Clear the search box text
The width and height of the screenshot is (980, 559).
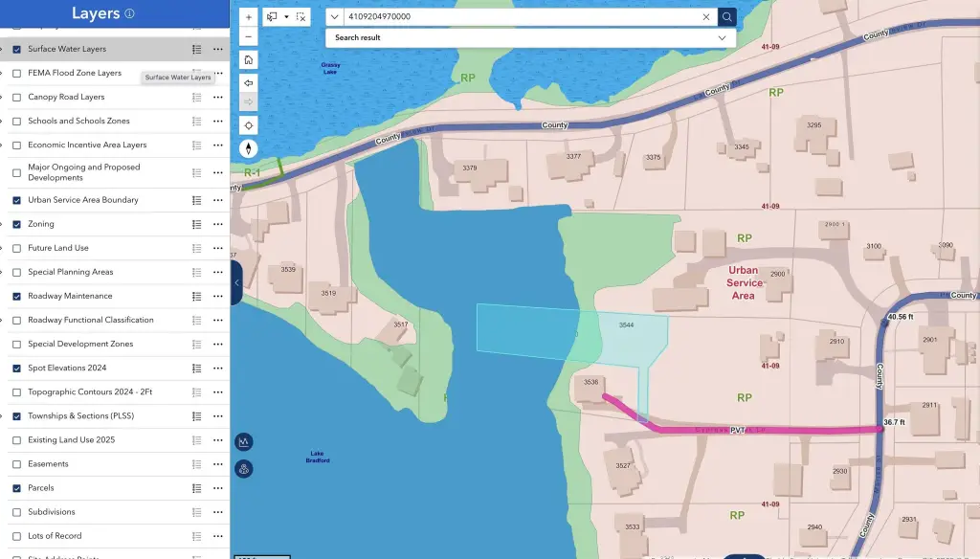(x=706, y=17)
